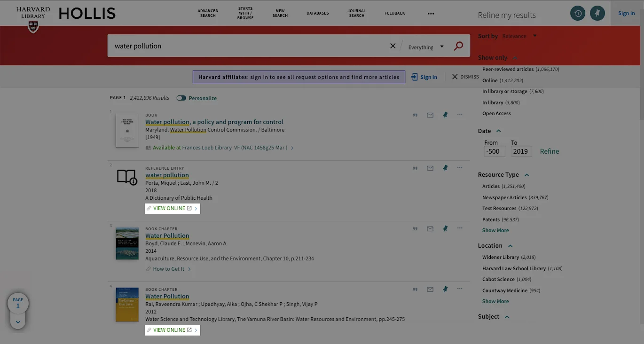Open saved items pin icon in header

point(597,13)
